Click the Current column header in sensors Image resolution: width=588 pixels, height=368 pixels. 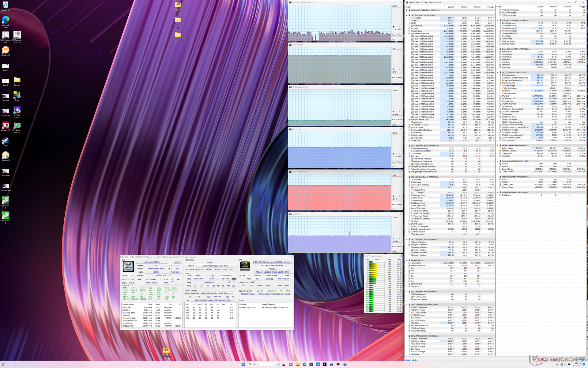pos(450,7)
